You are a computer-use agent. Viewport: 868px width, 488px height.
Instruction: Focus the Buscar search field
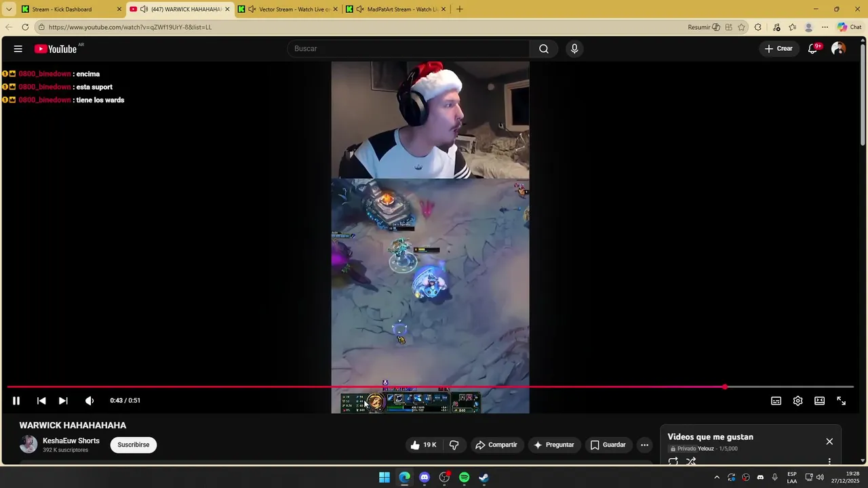tap(409, 49)
